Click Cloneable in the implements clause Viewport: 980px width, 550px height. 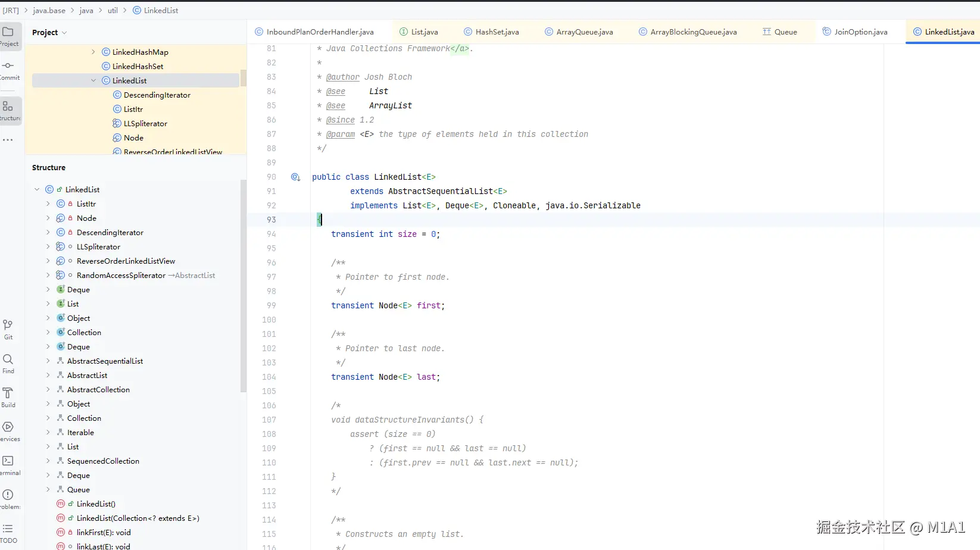pyautogui.click(x=514, y=205)
